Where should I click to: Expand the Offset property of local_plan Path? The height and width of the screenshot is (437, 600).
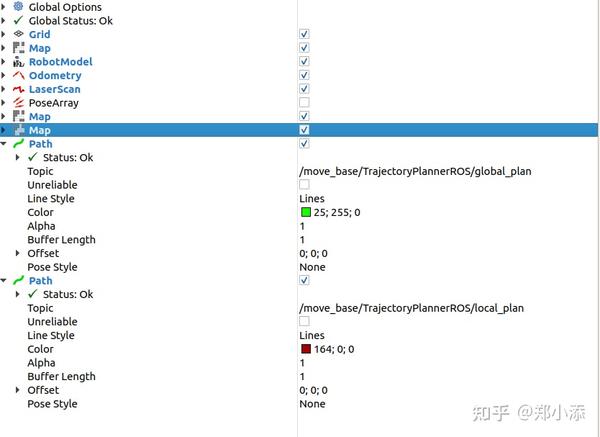pos(17,390)
